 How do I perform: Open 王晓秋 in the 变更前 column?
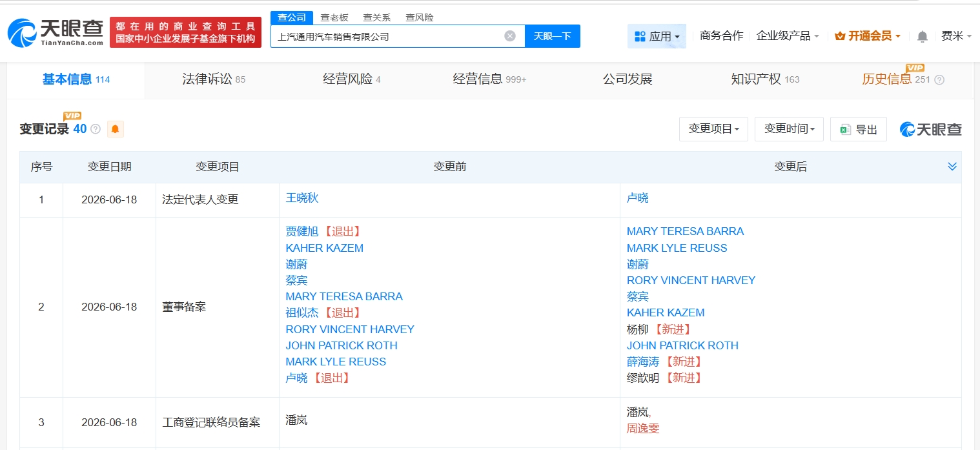point(302,198)
